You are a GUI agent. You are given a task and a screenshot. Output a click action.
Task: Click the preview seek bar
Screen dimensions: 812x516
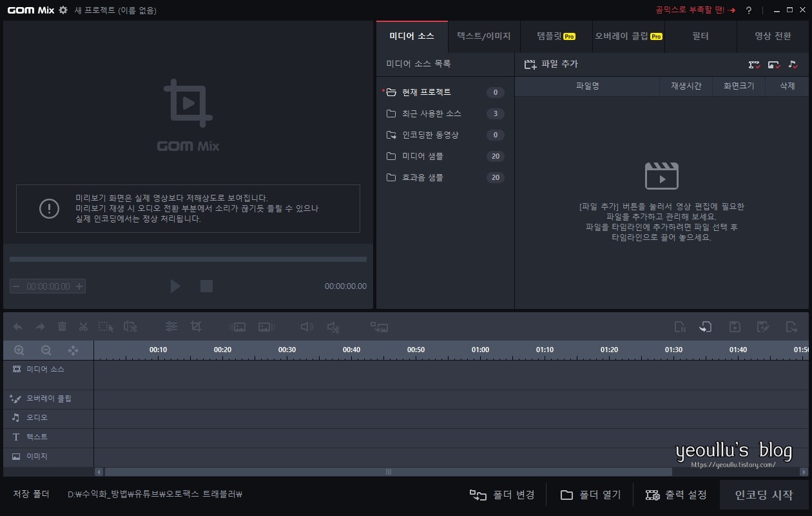point(188,259)
